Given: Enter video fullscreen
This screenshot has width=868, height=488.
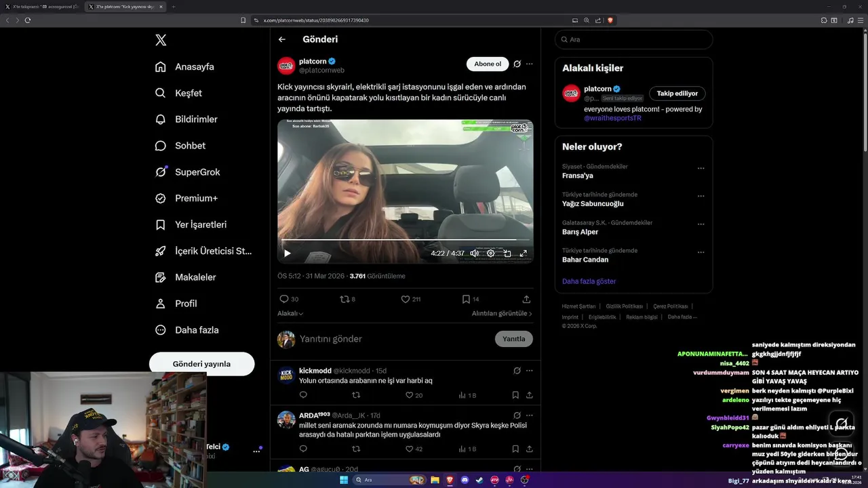Looking at the screenshot, I should point(524,253).
